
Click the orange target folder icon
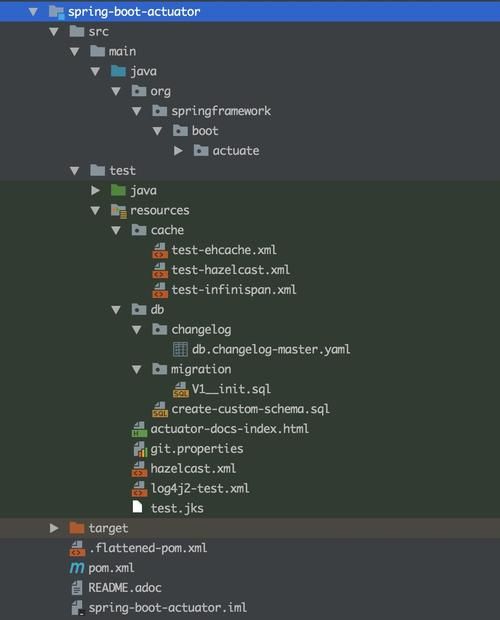click(x=77, y=528)
